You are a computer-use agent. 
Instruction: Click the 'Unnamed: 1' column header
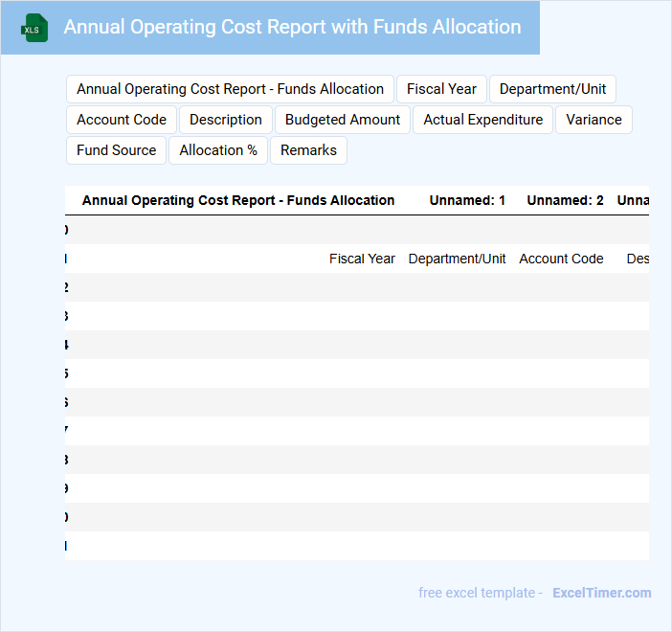[467, 201]
